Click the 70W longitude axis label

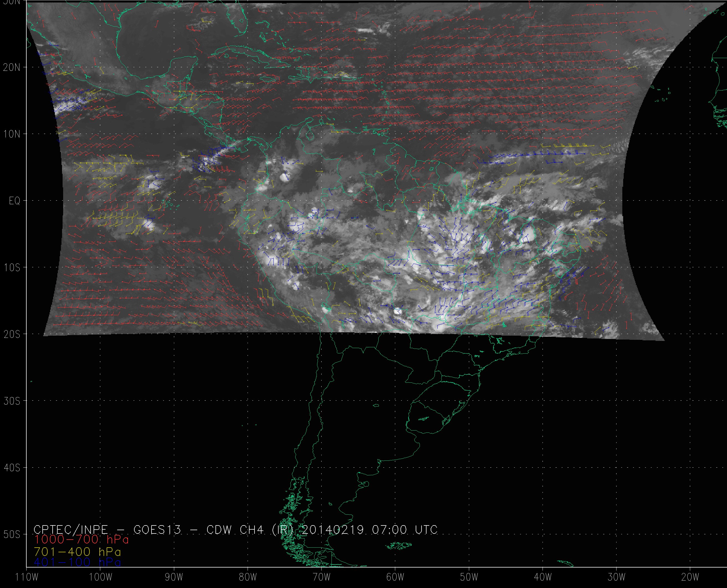tap(321, 577)
